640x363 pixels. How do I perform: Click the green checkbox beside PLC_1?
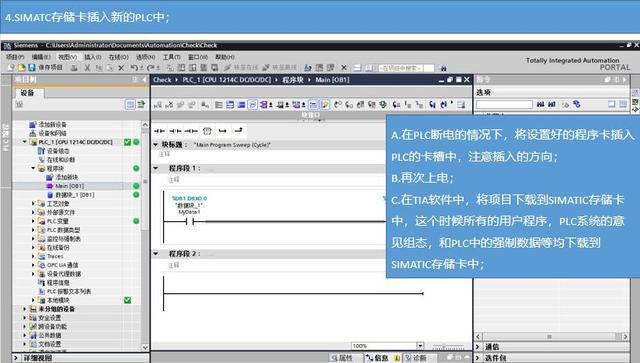(127, 142)
